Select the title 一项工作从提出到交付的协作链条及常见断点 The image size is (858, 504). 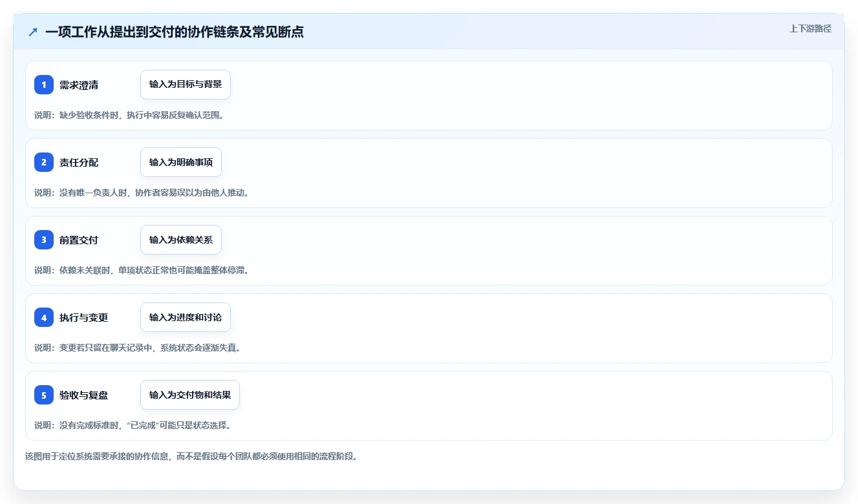click(x=175, y=32)
